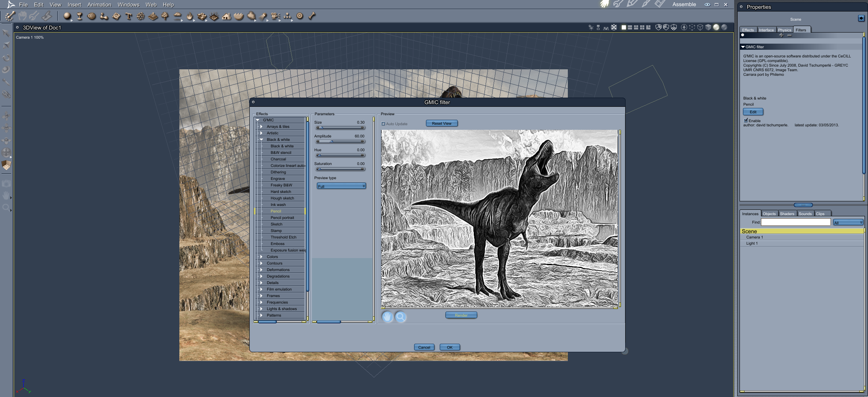Set display mode to flat shaded cube
The width and height of the screenshot is (868, 397).
point(708,27)
